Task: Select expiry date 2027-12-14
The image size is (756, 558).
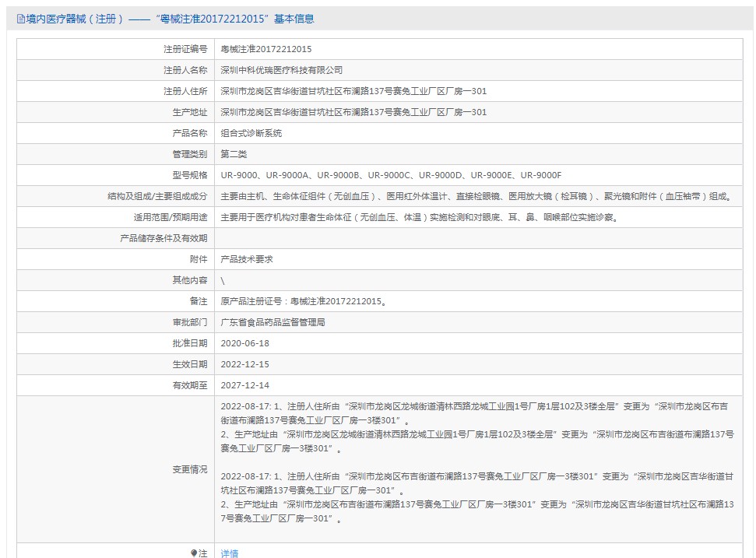Action: pyautogui.click(x=245, y=385)
